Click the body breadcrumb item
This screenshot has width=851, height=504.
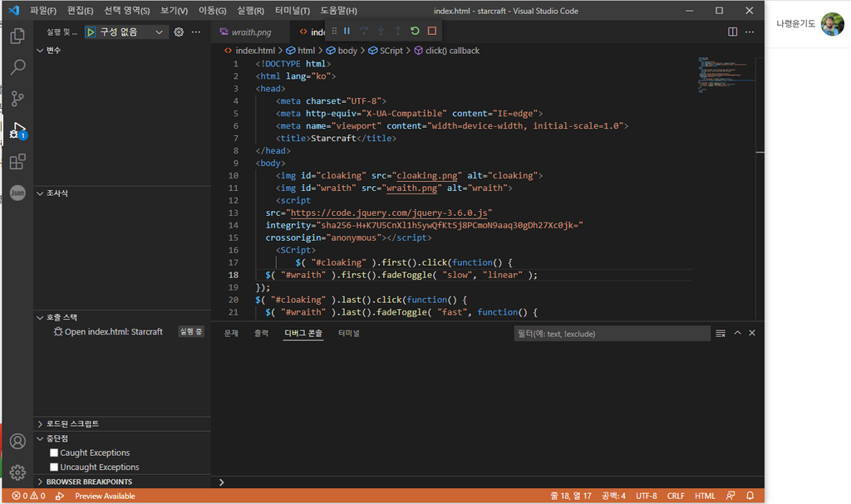tap(342, 51)
